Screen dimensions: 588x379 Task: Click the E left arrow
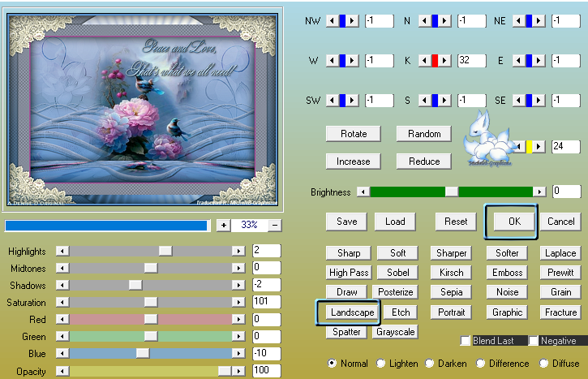point(518,60)
